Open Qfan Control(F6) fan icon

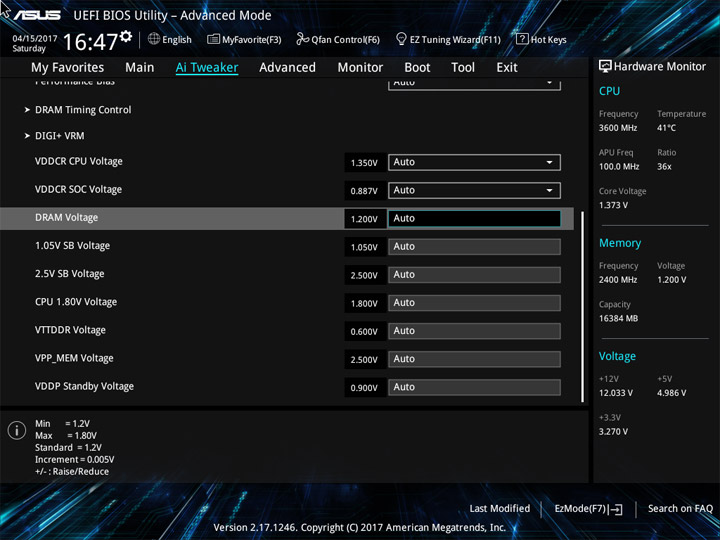(x=302, y=39)
